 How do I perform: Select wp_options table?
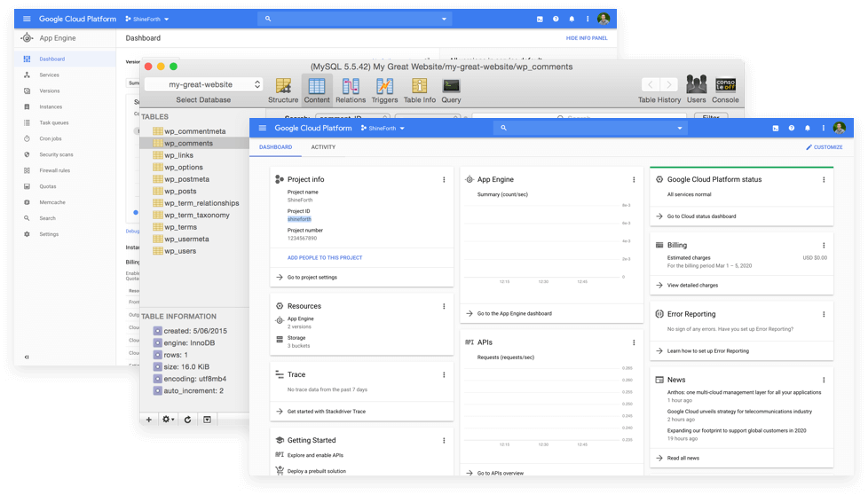click(184, 168)
